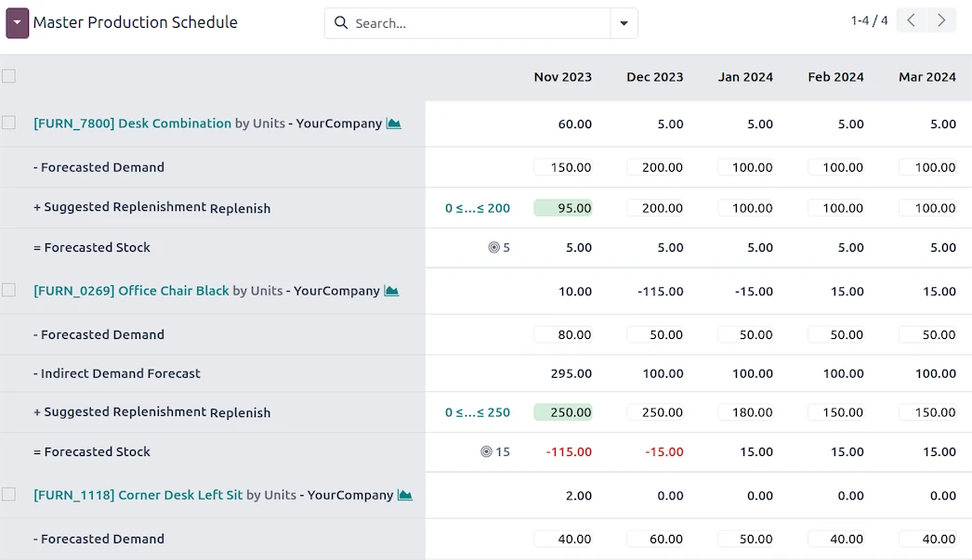The height and width of the screenshot is (560, 972).
Task: Click the area chart icon beside Office Chair Black
Action: coord(391,289)
